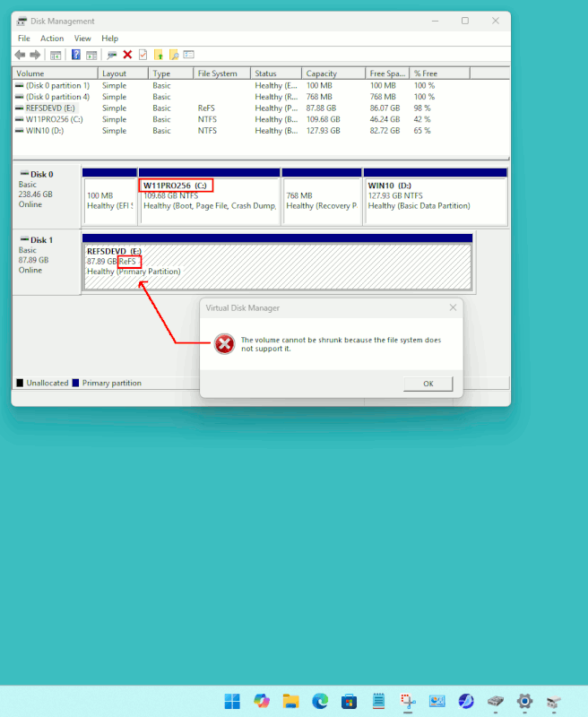Screen dimensions: 588x717
Task: Open the Help menu
Action: coord(109,39)
